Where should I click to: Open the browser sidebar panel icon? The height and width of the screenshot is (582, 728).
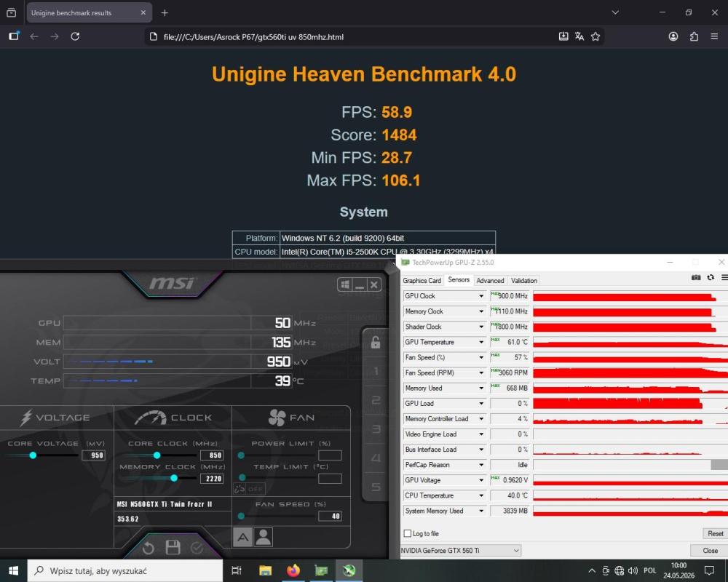click(x=14, y=36)
